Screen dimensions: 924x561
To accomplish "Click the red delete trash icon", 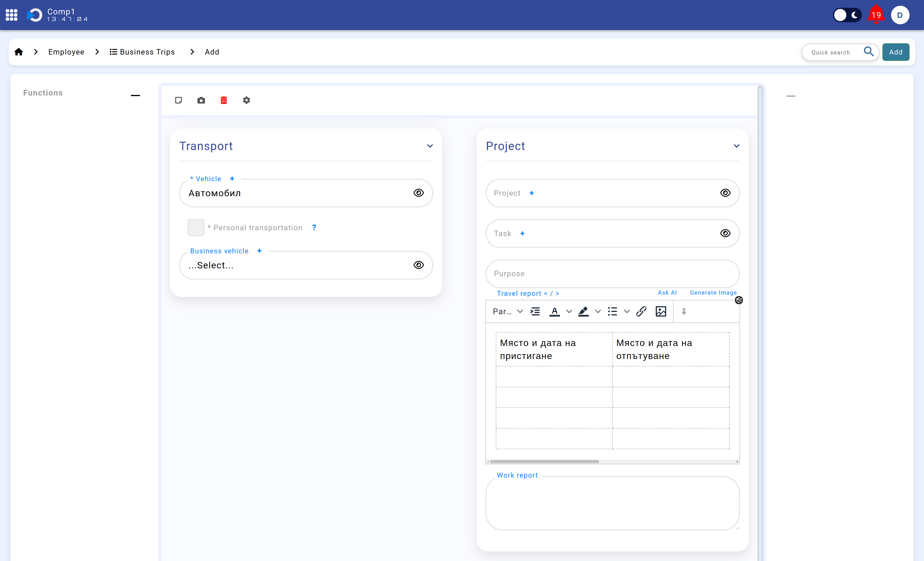I will pyautogui.click(x=224, y=100).
